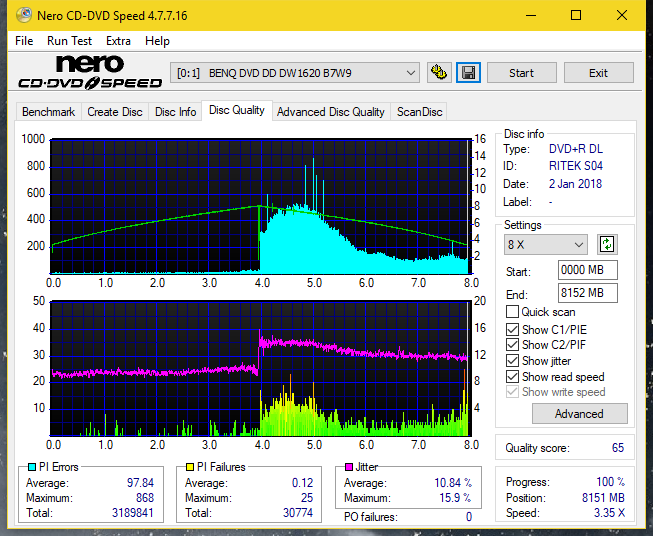Click the PI Errors maximum 868 value
Viewport: 653px width, 536px height.
coord(145,498)
